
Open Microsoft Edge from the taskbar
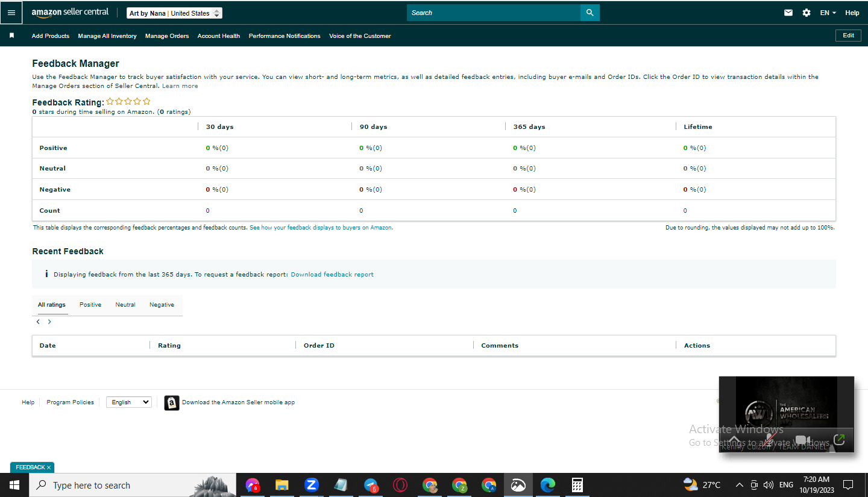click(x=547, y=485)
